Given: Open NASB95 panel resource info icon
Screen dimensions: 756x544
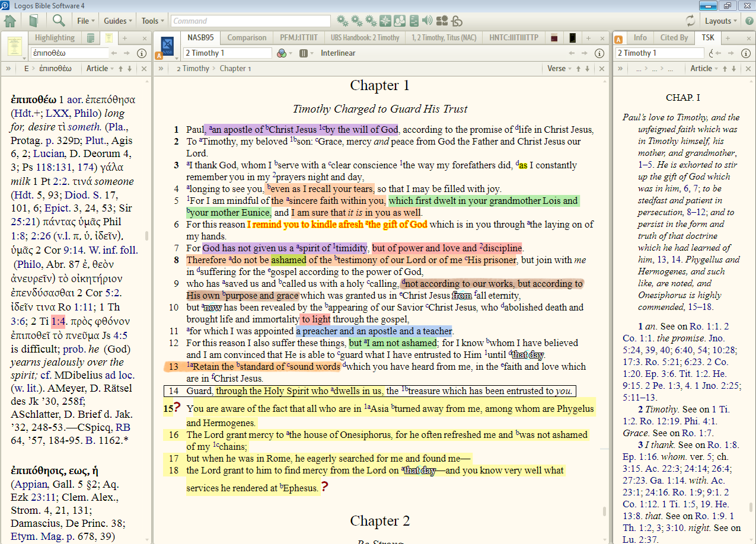Looking at the screenshot, I should coord(599,53).
